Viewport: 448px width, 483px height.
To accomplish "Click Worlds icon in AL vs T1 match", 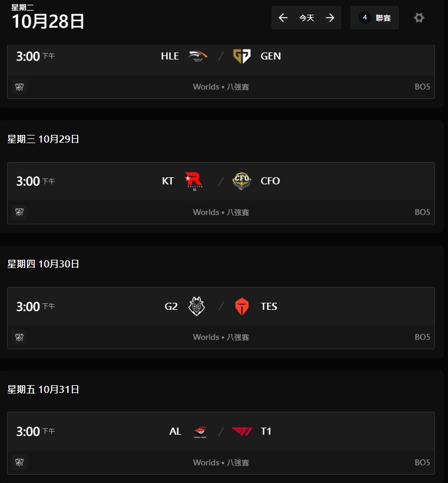I will [x=19, y=462].
